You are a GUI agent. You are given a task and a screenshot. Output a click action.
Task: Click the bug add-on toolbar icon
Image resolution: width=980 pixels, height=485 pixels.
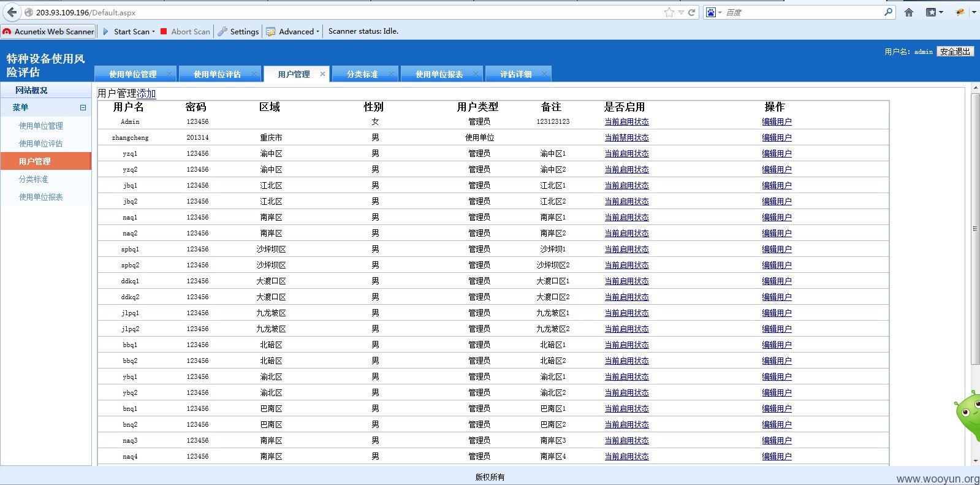[x=960, y=12]
